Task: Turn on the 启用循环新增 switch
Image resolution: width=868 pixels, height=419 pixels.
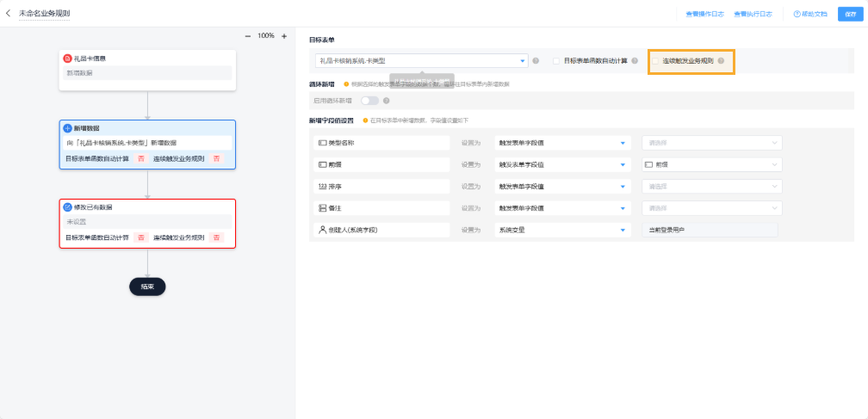Action: click(x=369, y=101)
